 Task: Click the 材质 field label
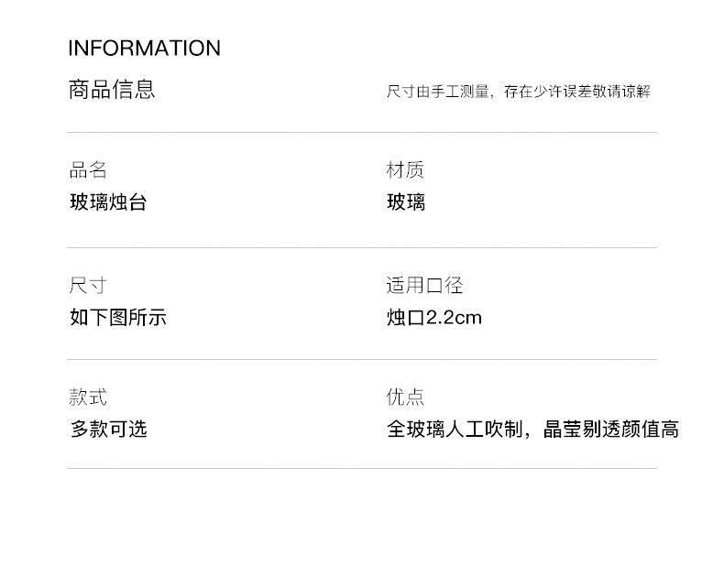(x=405, y=170)
